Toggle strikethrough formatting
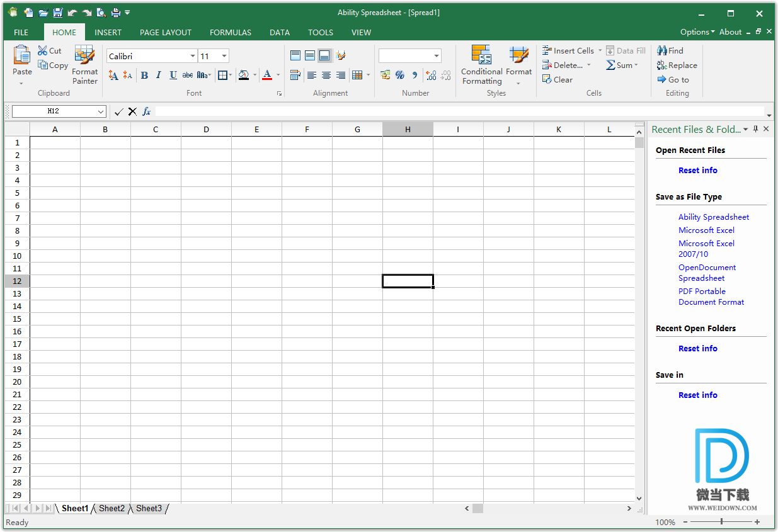The width and height of the screenshot is (778, 532). [188, 76]
